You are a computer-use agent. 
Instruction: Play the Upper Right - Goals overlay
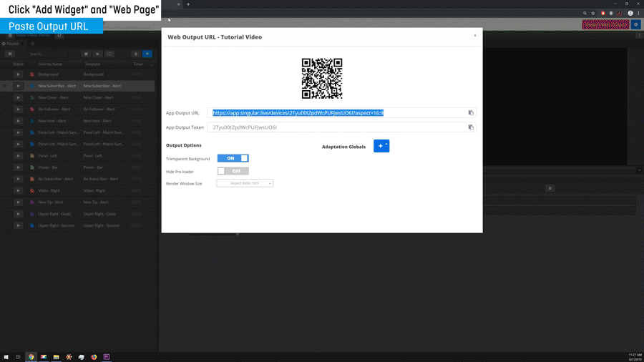(x=18, y=214)
